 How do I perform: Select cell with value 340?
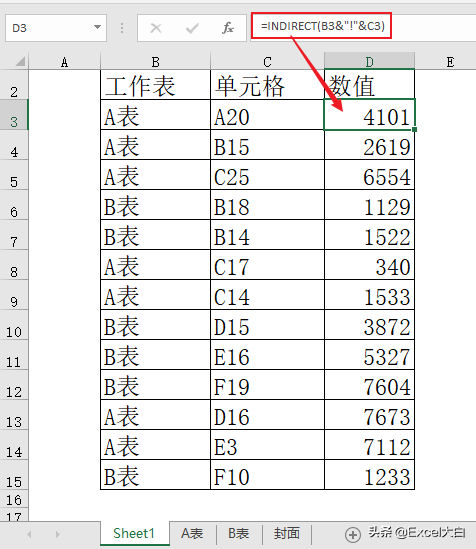[370, 265]
